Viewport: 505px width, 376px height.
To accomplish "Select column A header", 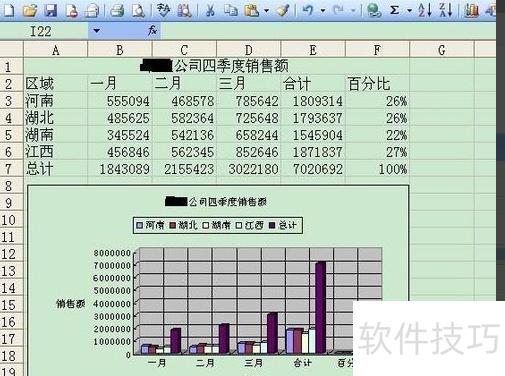I will coord(56,50).
